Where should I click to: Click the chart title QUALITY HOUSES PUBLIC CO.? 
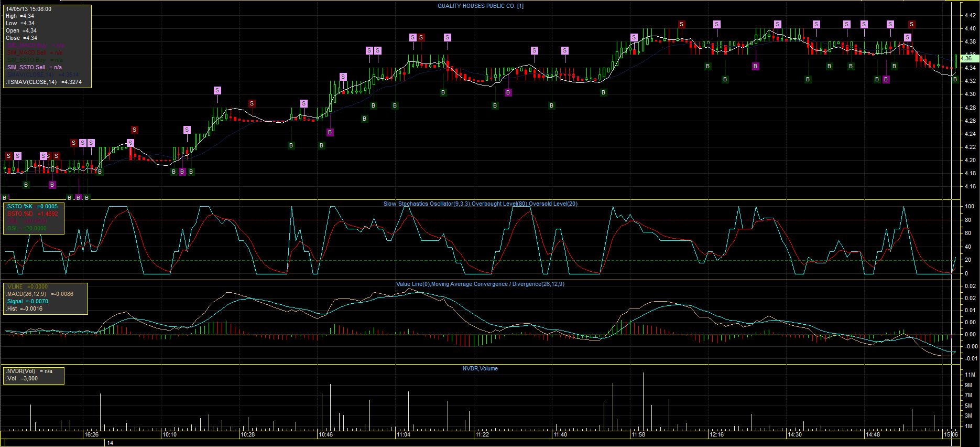click(480, 6)
